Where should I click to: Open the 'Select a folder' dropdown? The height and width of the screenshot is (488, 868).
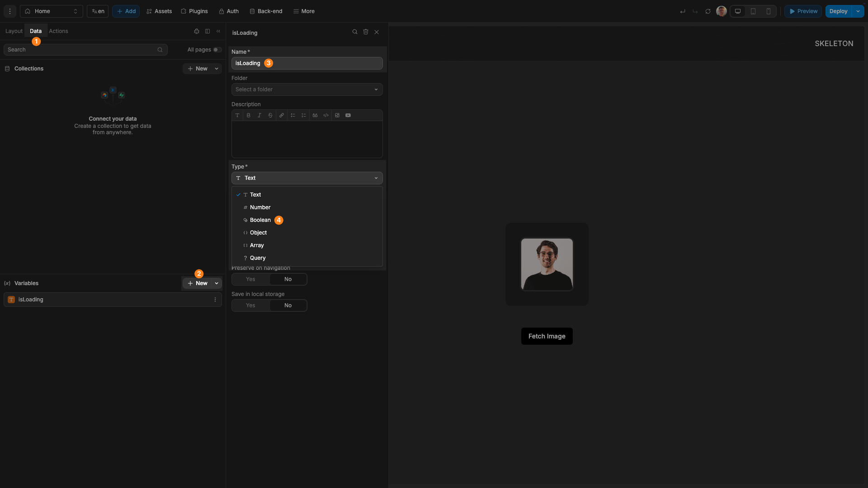click(x=307, y=89)
